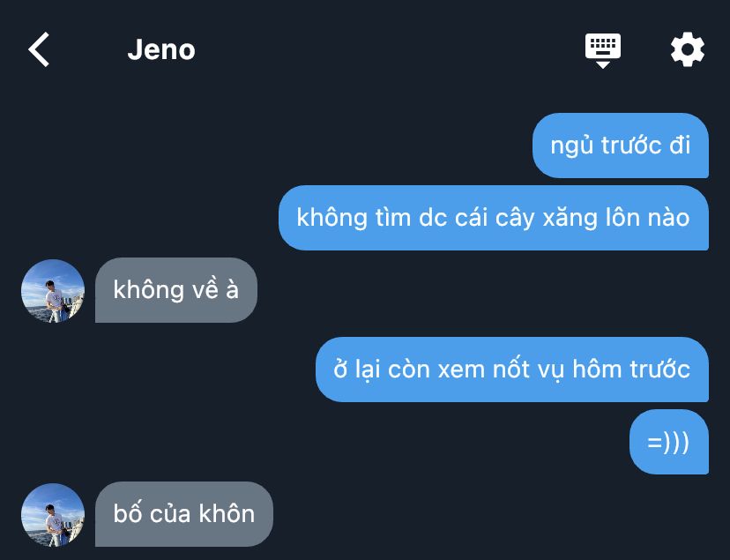Open Jeno's avatar beside "không về à"
Image resolution: width=730 pixels, height=560 pixels.
(53, 291)
